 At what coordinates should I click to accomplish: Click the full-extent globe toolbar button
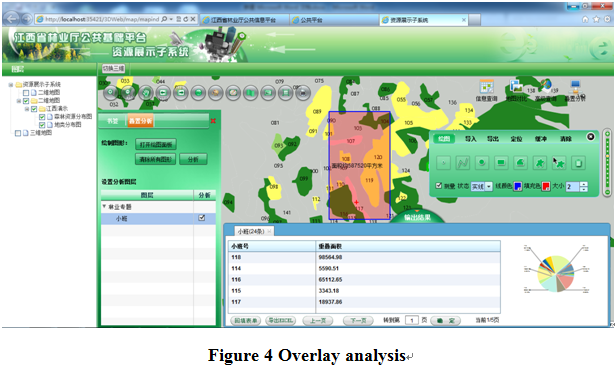[216, 93]
